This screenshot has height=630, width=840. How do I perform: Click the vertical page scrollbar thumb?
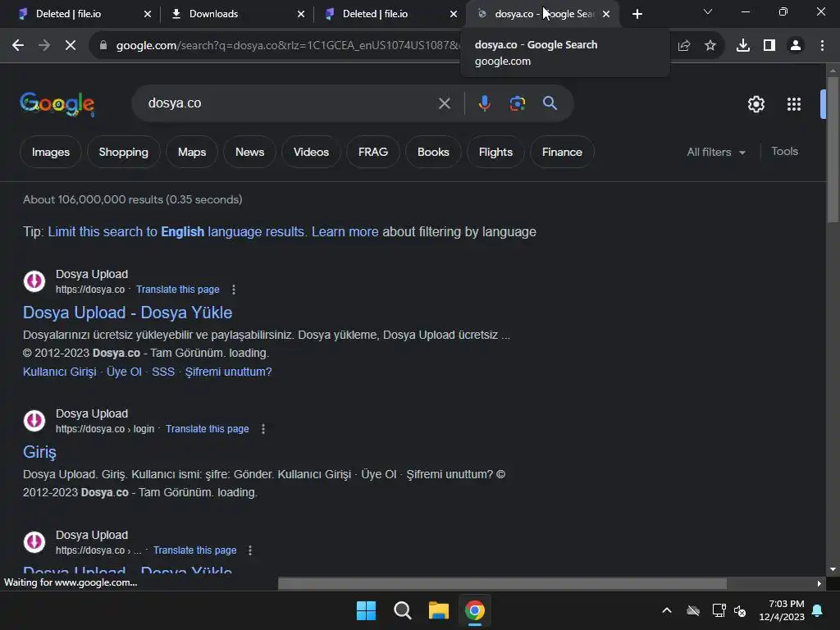point(833,150)
